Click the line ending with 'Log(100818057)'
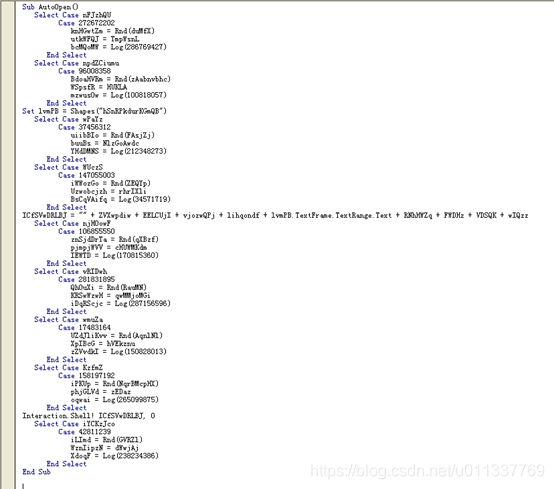The height and width of the screenshot is (489, 554). 118,95
